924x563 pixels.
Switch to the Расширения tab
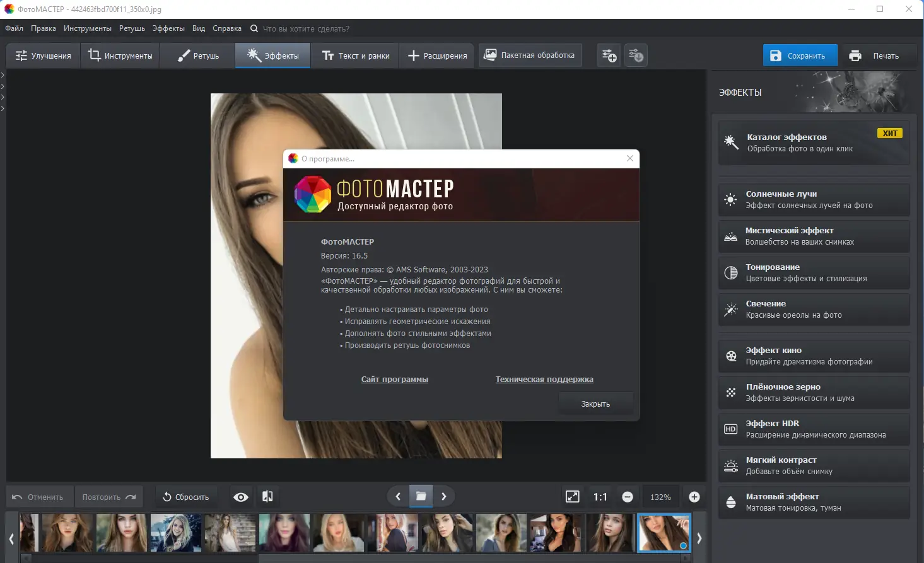(437, 55)
